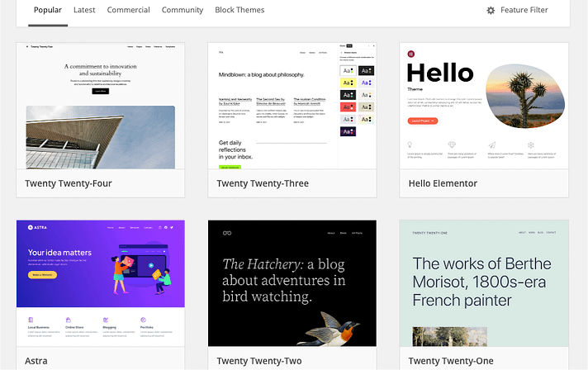Click the Local Business icon in Astra preview
This screenshot has width=588, height=370.
click(x=31, y=320)
